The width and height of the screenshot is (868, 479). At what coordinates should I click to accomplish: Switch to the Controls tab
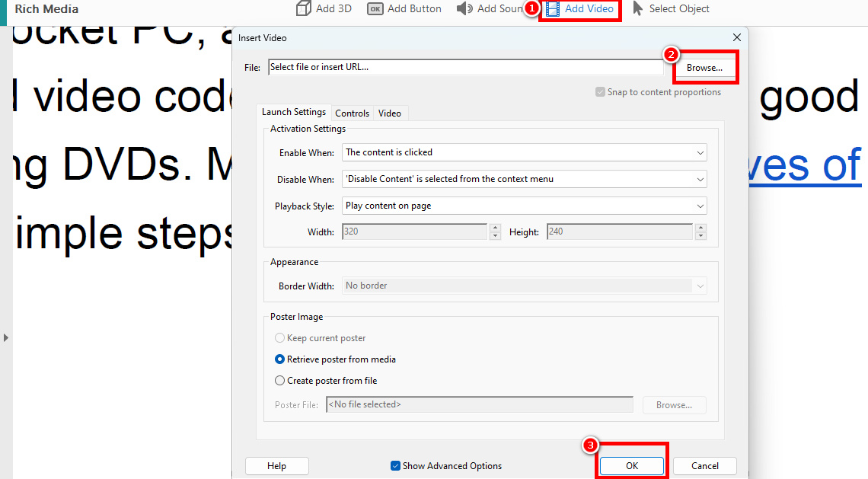(352, 113)
